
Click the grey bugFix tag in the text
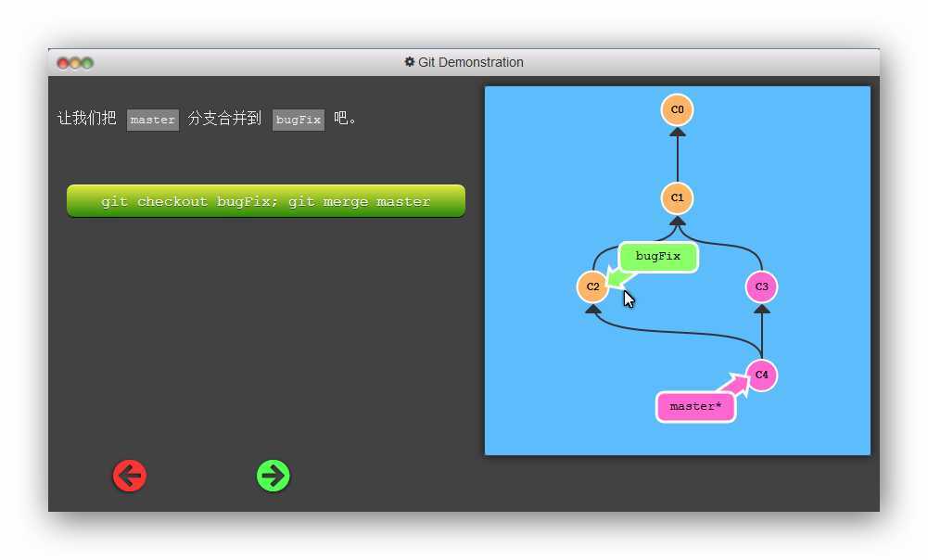click(299, 120)
